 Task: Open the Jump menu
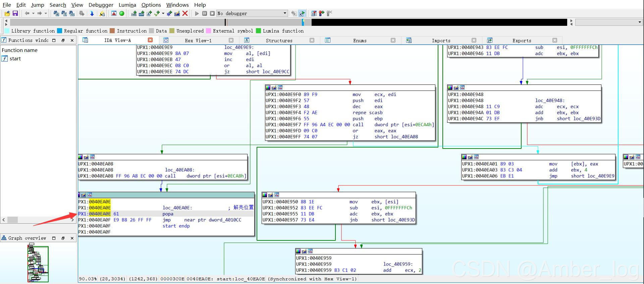[38, 5]
